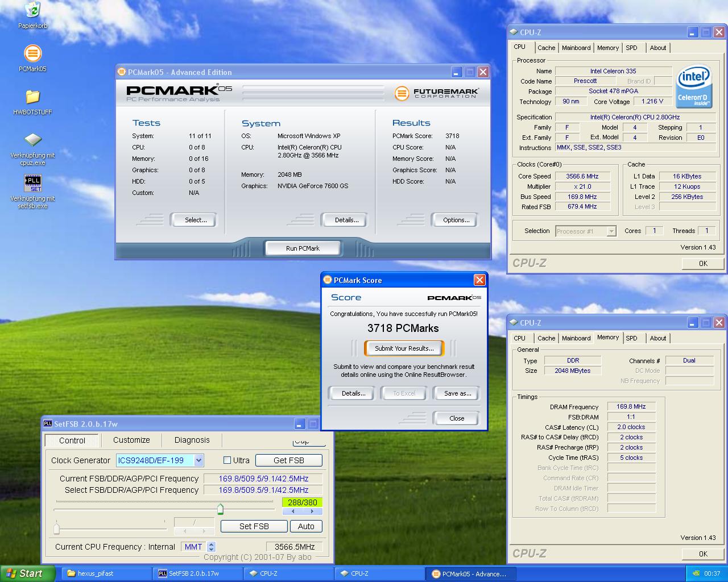728x582 pixels.
Task: Switch to the Diagnosis tab in SetFSB
Action: coord(192,440)
